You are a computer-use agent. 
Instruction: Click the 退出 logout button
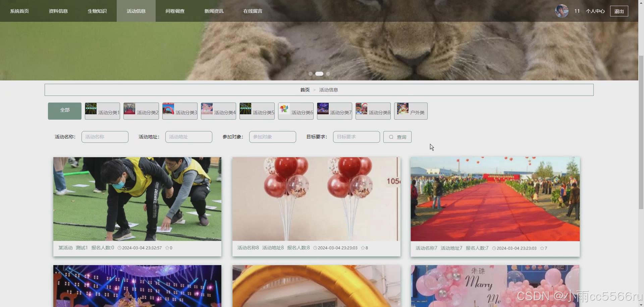(619, 11)
